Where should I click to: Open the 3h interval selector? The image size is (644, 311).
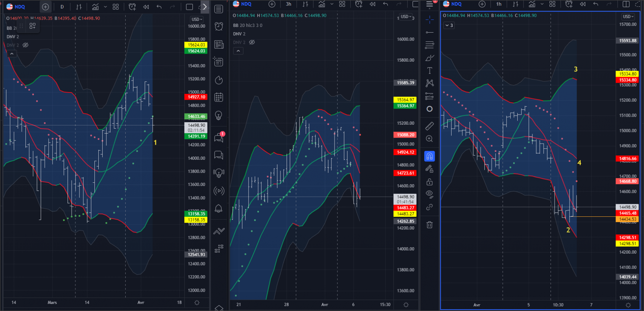click(288, 4)
